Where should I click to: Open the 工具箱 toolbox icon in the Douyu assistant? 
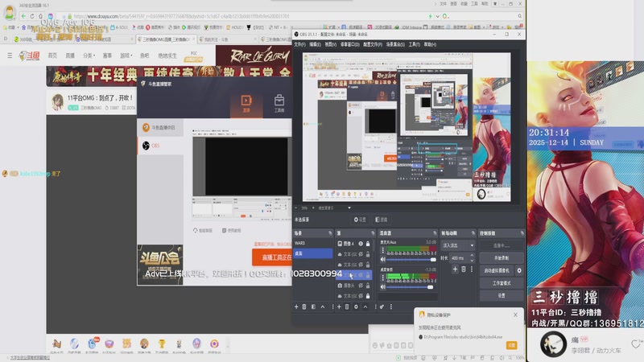coord(279,104)
